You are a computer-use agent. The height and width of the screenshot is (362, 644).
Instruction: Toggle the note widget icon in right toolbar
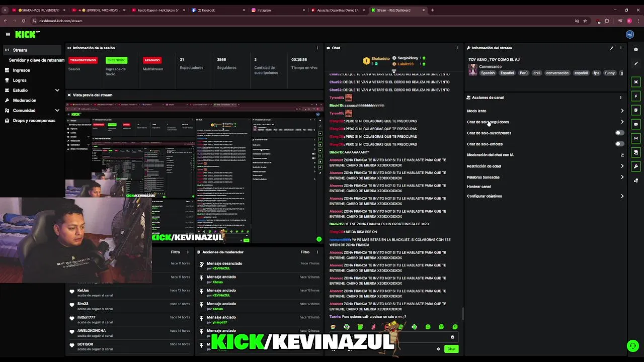pyautogui.click(x=636, y=110)
